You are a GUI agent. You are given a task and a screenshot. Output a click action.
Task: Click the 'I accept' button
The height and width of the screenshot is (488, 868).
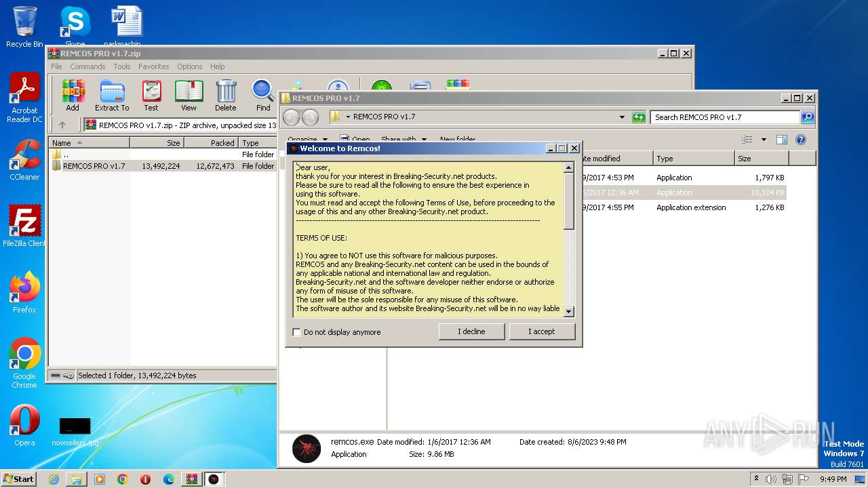(542, 331)
